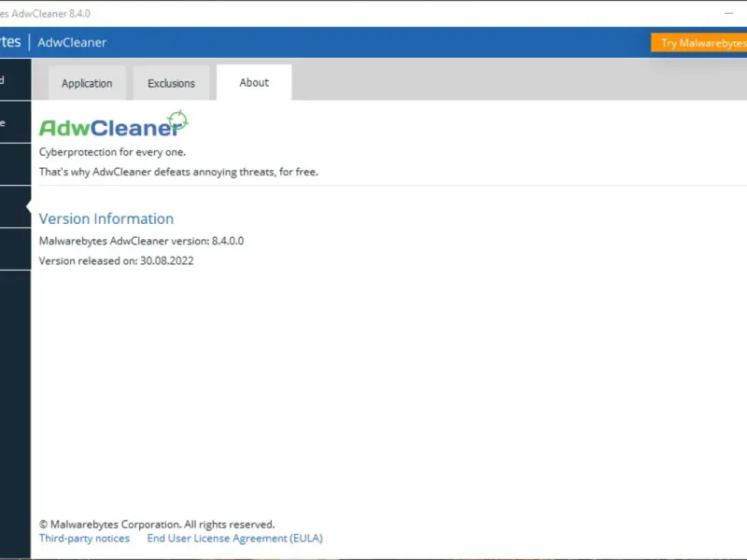
Task: Select the About tab
Action: [254, 82]
